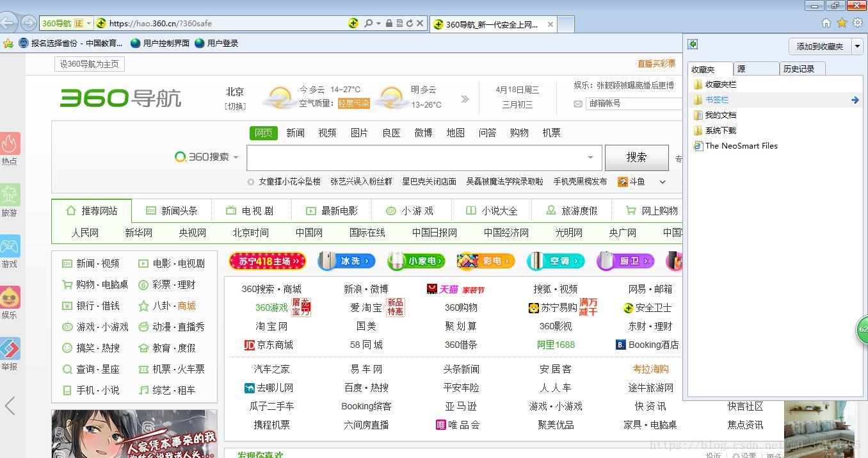The width and height of the screenshot is (868, 458).
Task: Select the 收藏夹 tab
Action: [711, 69]
